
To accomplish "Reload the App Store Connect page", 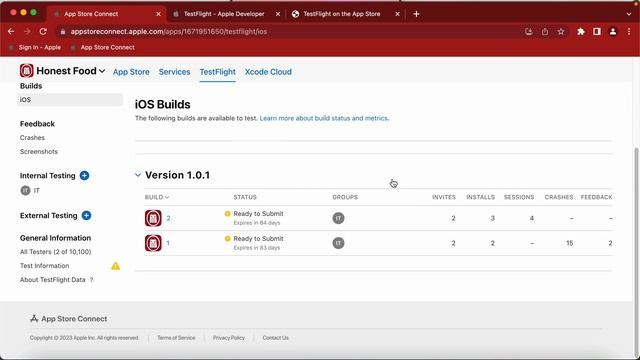I will point(43,31).
